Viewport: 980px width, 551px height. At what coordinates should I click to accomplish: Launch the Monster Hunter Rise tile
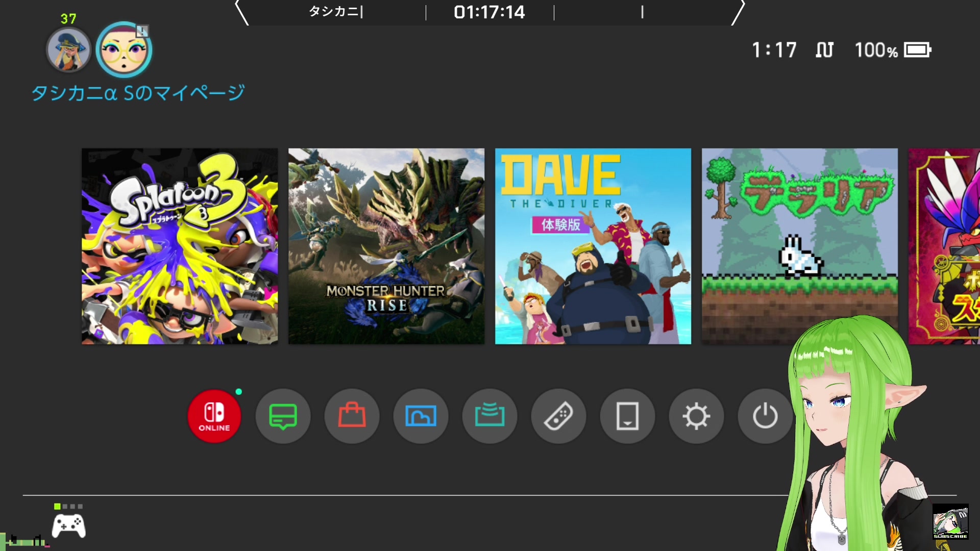[x=386, y=246]
